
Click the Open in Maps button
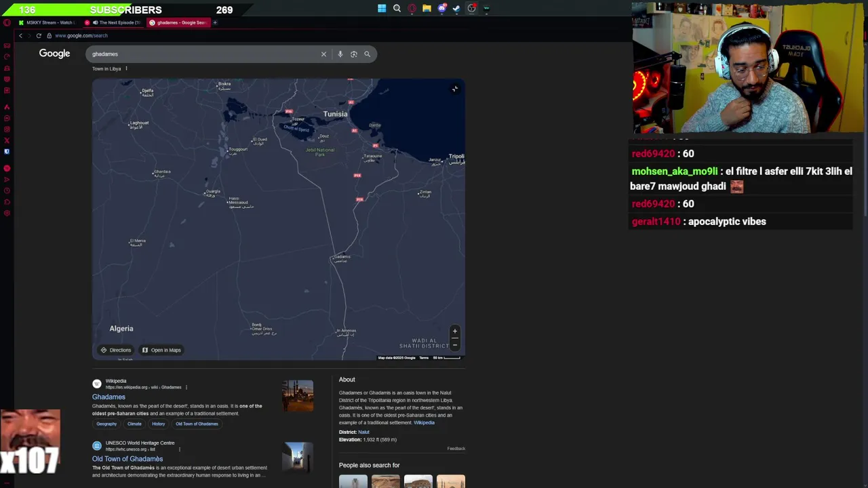(x=161, y=350)
